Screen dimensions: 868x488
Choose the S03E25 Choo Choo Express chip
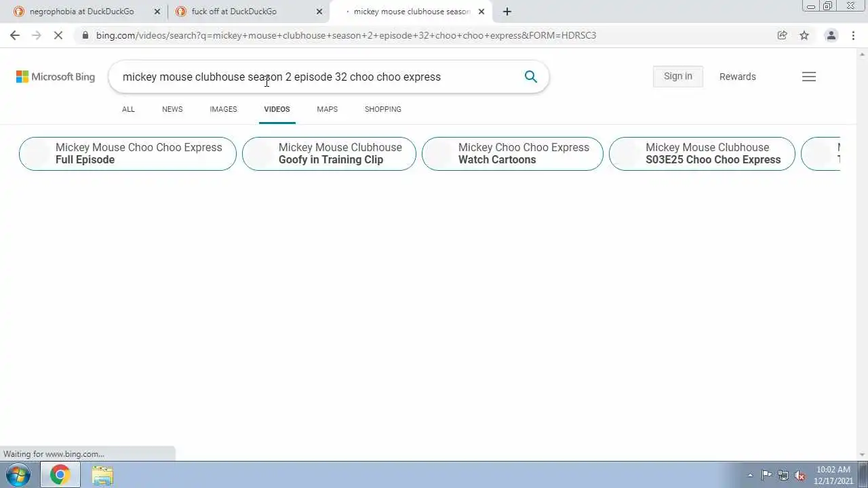coord(702,153)
